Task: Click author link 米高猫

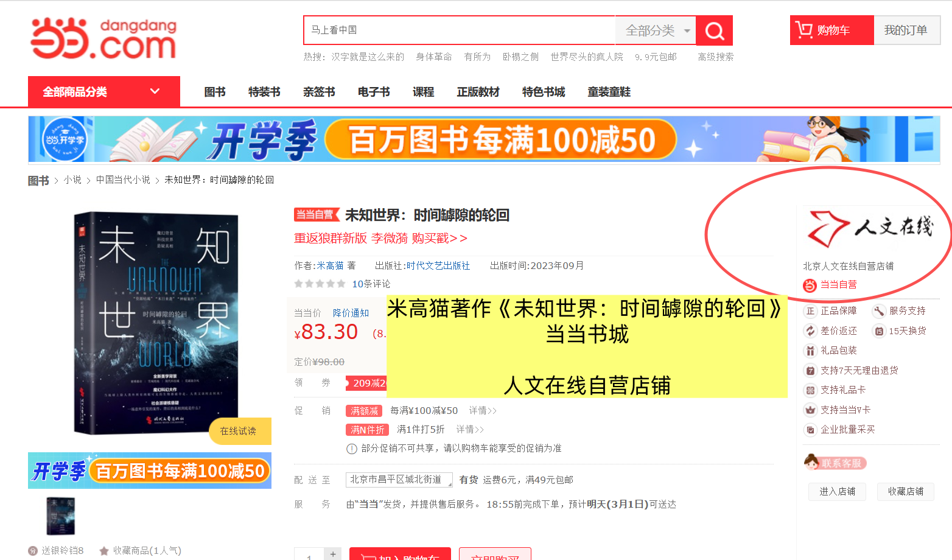Action: (x=330, y=266)
